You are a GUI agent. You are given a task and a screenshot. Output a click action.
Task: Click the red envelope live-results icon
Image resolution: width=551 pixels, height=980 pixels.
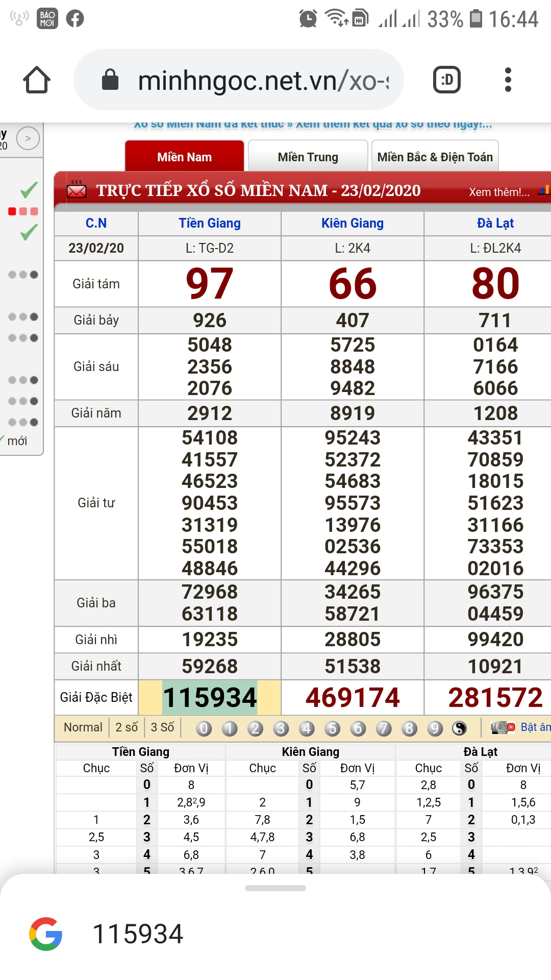pyautogui.click(x=77, y=190)
